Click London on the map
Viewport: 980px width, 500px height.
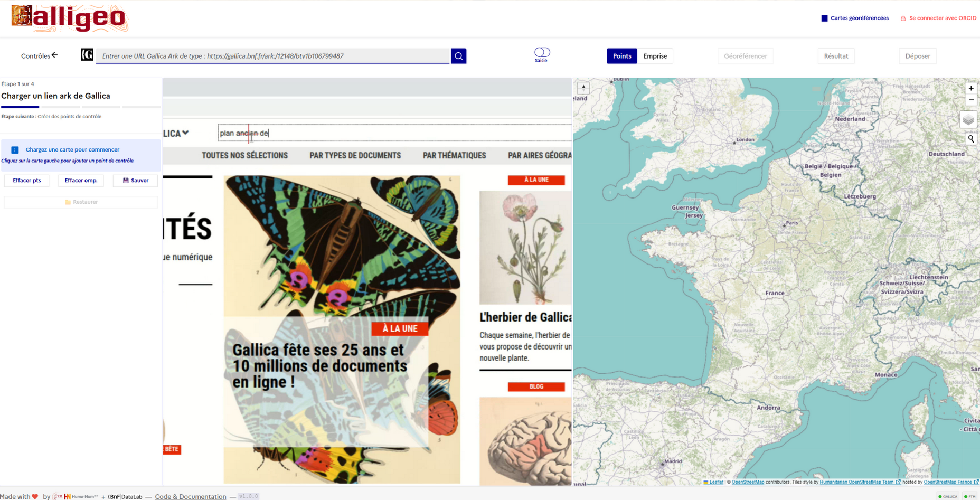click(745, 140)
